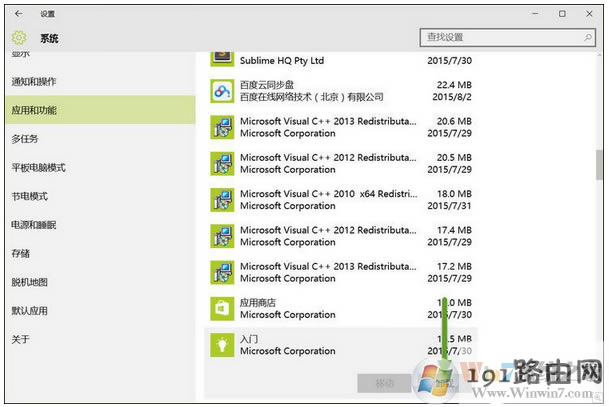Click the 应用商店 store icon
Viewport: 609px width, 407px height.
(x=222, y=309)
